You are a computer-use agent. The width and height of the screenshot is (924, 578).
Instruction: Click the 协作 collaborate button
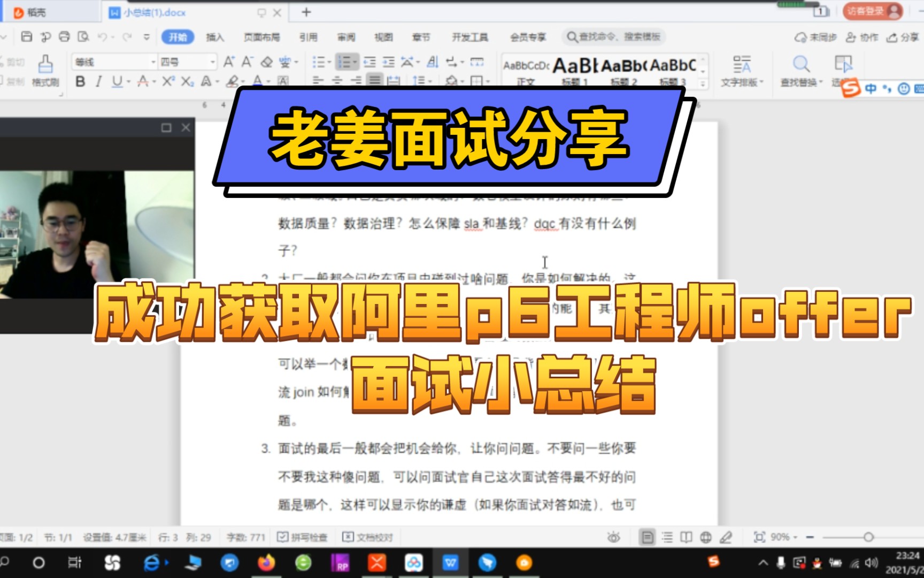[862, 37]
